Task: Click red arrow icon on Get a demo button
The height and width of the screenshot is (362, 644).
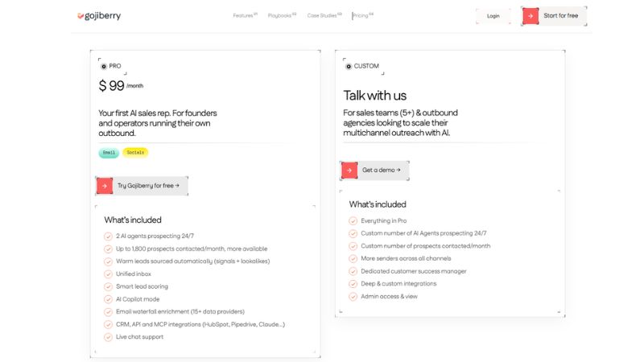Action: click(349, 171)
